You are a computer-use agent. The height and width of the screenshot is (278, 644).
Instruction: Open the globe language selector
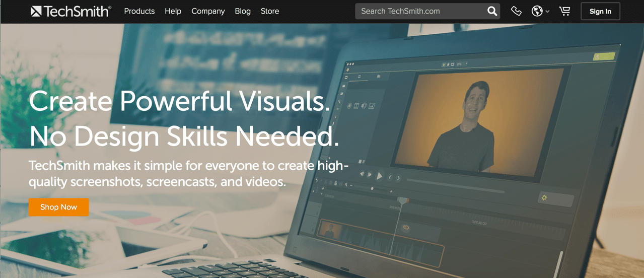coord(540,11)
